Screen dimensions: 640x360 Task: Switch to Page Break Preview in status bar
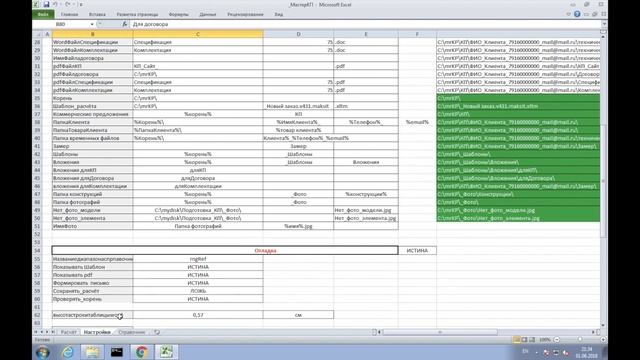click(532, 340)
